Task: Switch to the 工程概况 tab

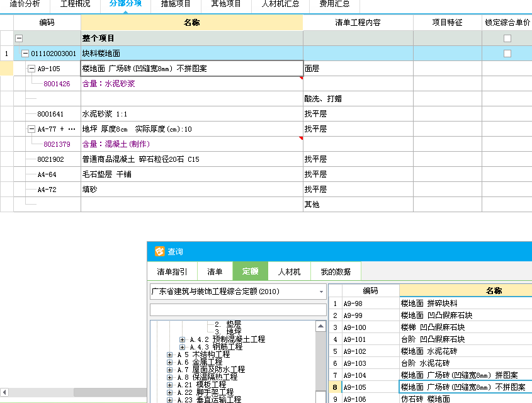Action: tap(75, 4)
